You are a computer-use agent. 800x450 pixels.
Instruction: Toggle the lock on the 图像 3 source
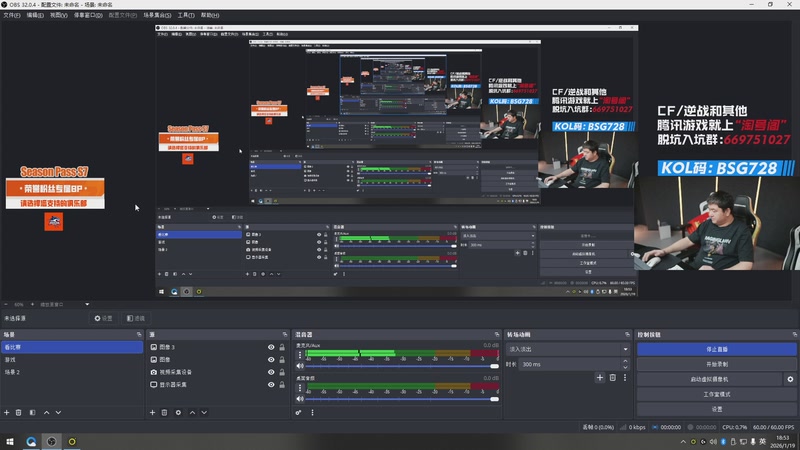(x=282, y=347)
